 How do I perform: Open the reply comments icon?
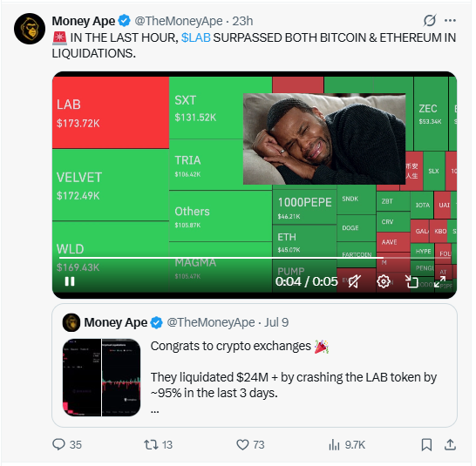coord(58,444)
